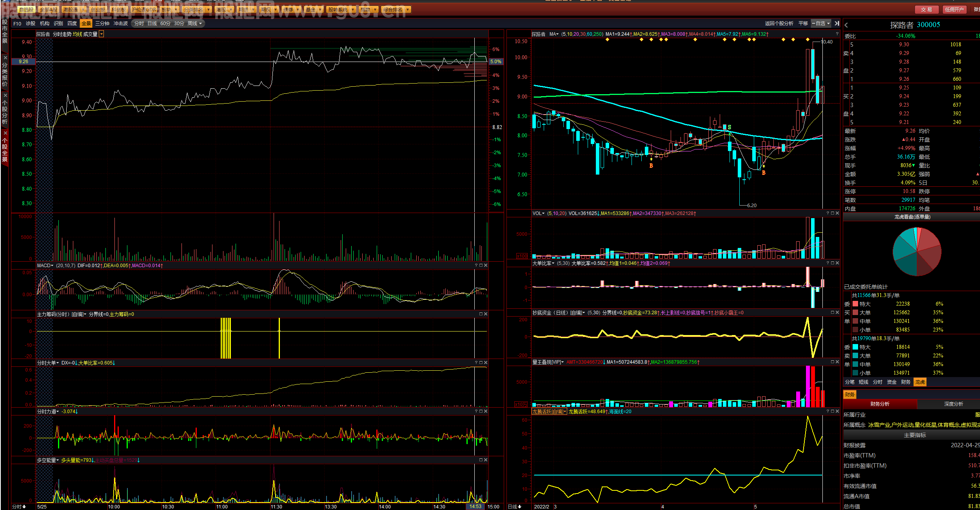Open help for the 龙腾活跃 indicator
Screen dimensions: 980x510
tap(828, 412)
